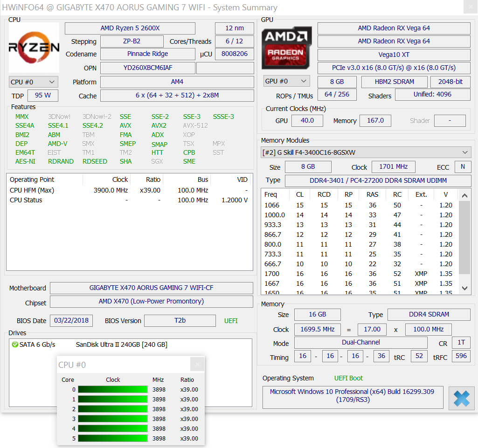The image size is (478, 448).
Task: Select the 1667 XMP timing row
Action: [x=360, y=284]
